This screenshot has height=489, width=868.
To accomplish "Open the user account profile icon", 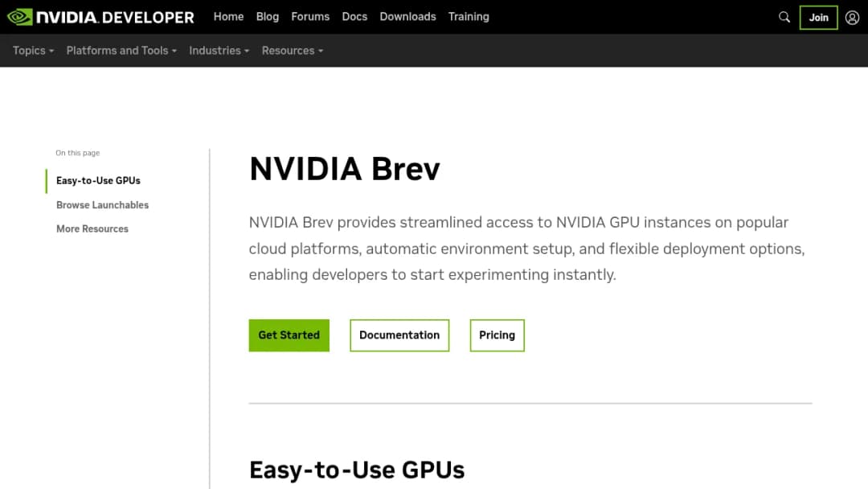I will (x=852, y=17).
